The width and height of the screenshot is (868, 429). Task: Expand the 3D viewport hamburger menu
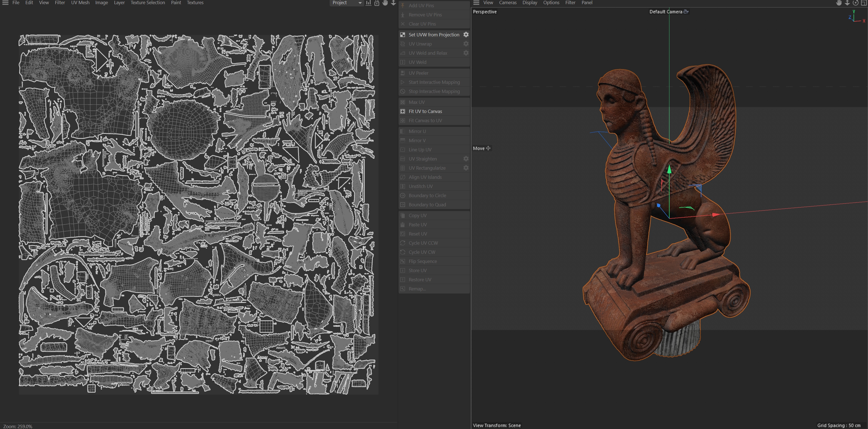pos(476,3)
